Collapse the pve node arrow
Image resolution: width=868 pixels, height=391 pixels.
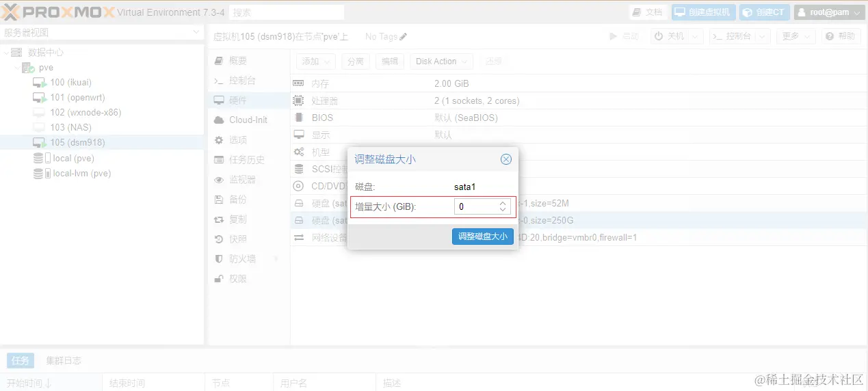(x=16, y=68)
